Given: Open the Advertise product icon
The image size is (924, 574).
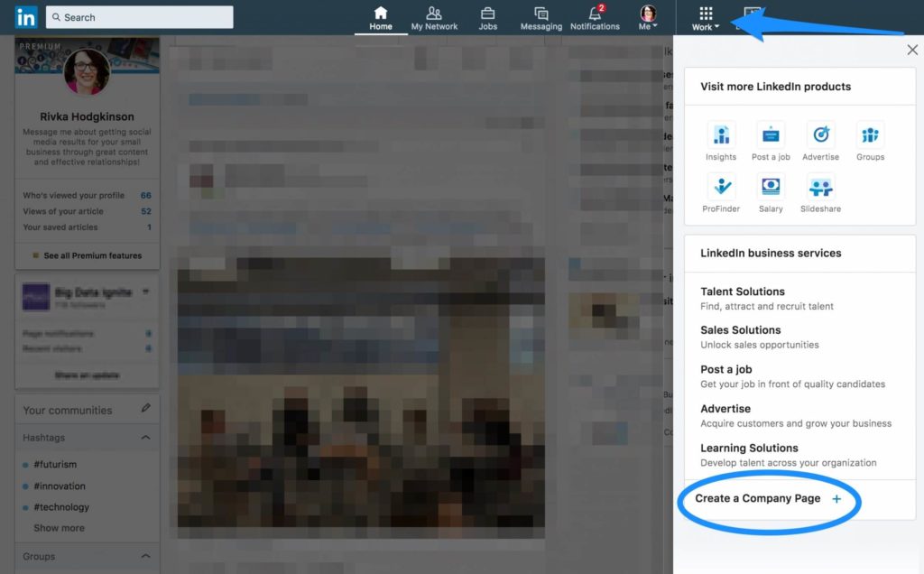Looking at the screenshot, I should tap(821, 142).
